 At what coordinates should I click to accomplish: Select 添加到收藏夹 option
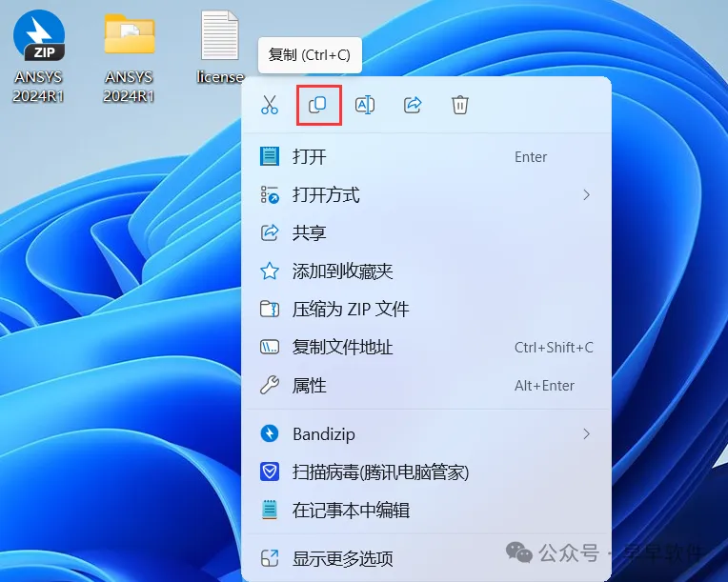point(426,271)
